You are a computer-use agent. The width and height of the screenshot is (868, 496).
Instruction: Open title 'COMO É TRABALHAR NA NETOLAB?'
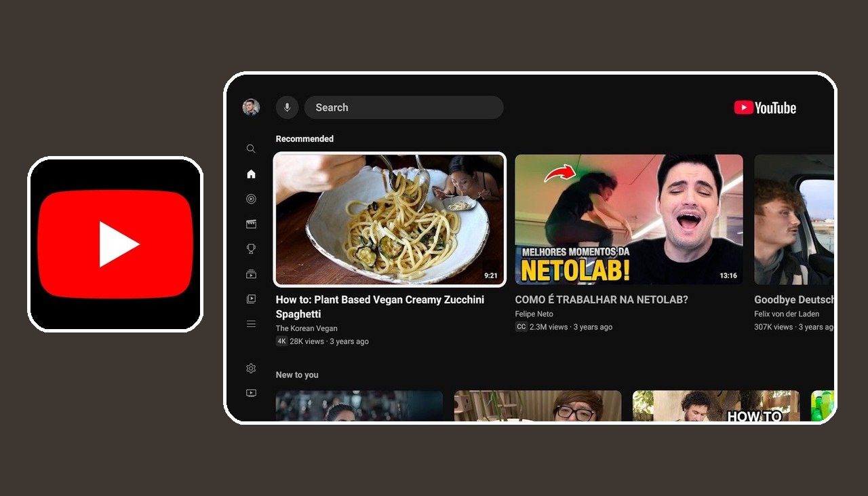tap(601, 299)
